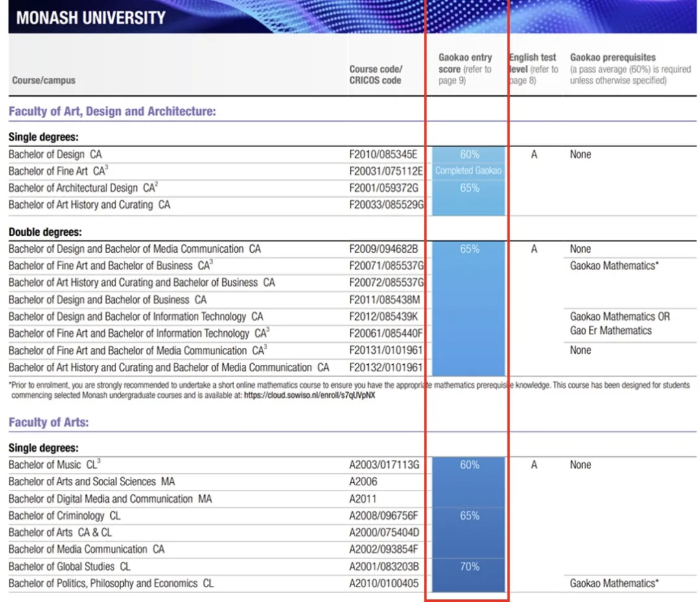This screenshot has height=602, width=700.
Task: Select course code F20031/075112E
Action: 386,171
